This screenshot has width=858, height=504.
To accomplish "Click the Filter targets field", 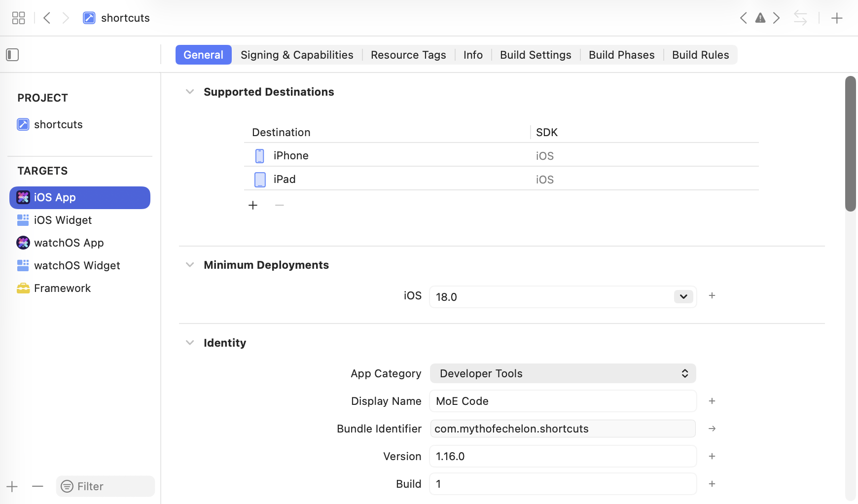I will pyautogui.click(x=106, y=486).
